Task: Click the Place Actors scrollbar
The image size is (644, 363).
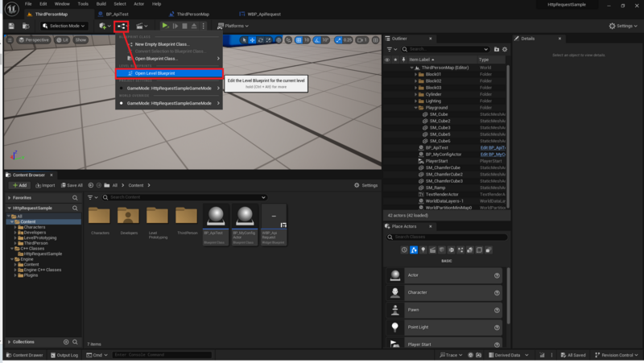Action: (x=509, y=295)
